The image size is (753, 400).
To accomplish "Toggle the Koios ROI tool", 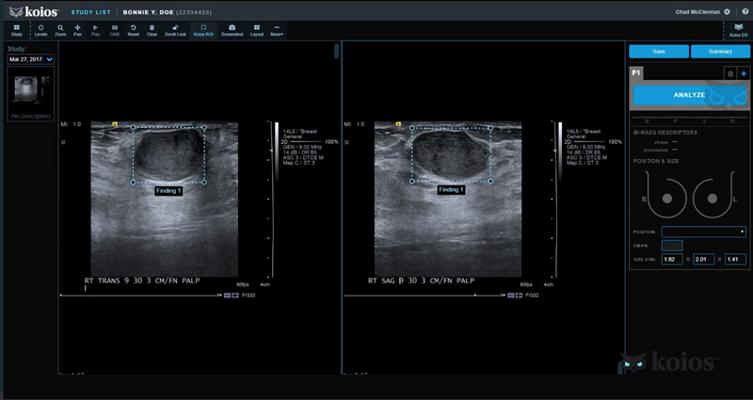I will click(203, 29).
